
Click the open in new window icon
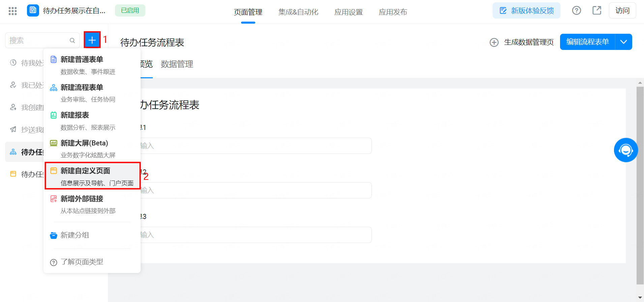[597, 10]
